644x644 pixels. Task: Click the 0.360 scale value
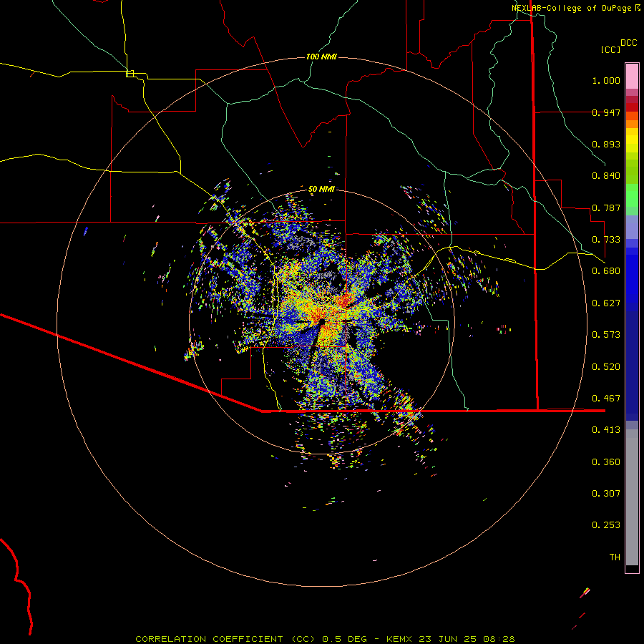[606, 462]
